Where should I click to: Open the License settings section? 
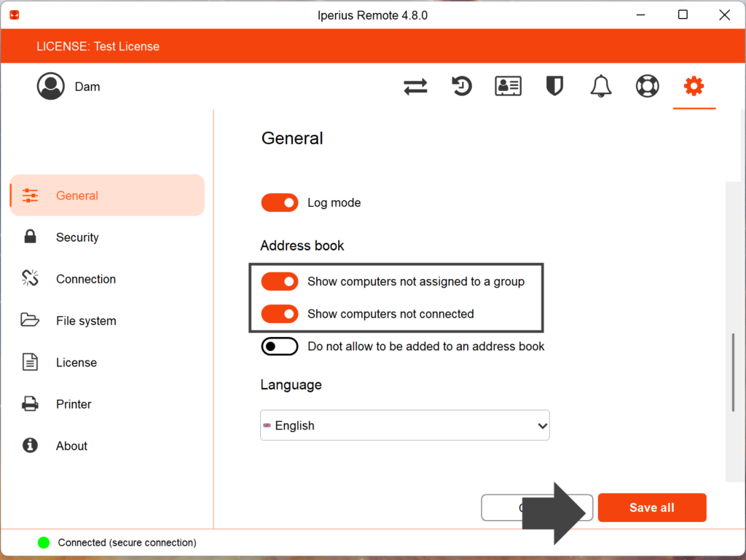tap(107, 362)
